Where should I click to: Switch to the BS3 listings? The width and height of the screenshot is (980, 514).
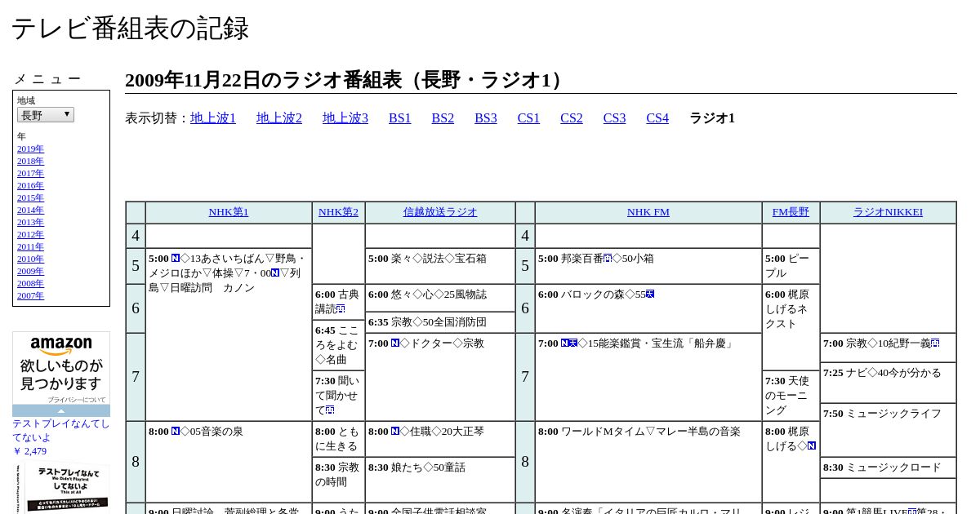[486, 118]
